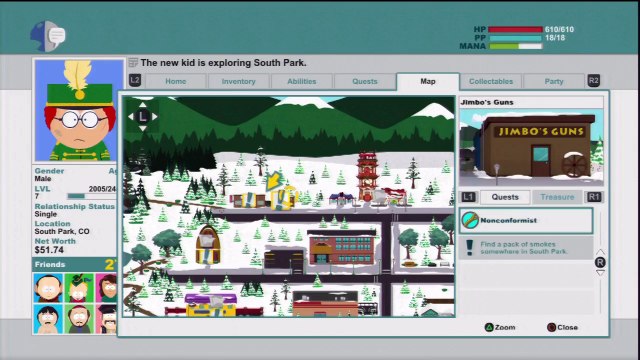This screenshot has height=360, width=640.
Task: Select the pink background friend portrait top row
Action: click(107, 288)
